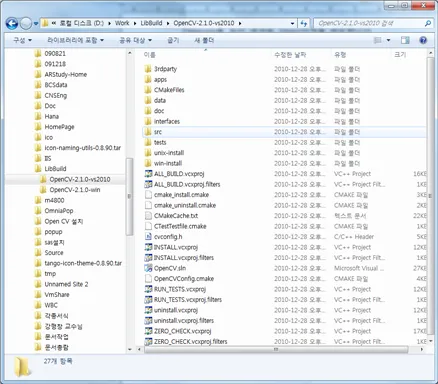The height and width of the screenshot is (384, 438).
Task: Select the 3rdparty folder icon
Action: pyautogui.click(x=148, y=69)
